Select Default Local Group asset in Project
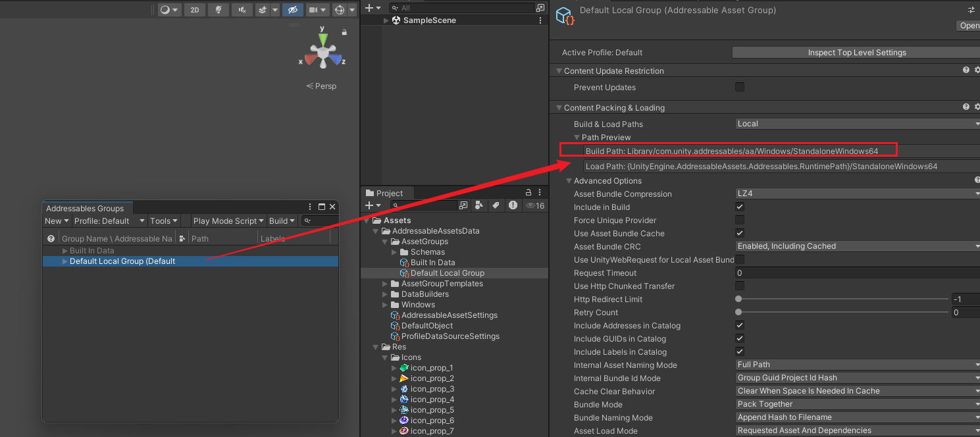This screenshot has width=980, height=437. [x=442, y=273]
